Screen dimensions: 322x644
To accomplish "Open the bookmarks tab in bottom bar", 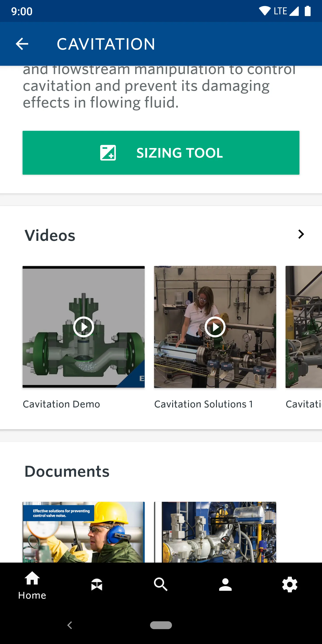I will click(x=97, y=585).
